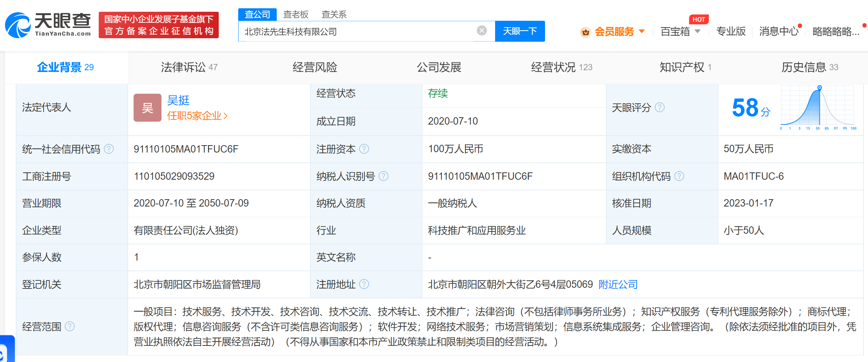Image resolution: width=868 pixels, height=362 pixels.
Task: Click the HOT badge above 百宝箱
Action: tap(699, 19)
